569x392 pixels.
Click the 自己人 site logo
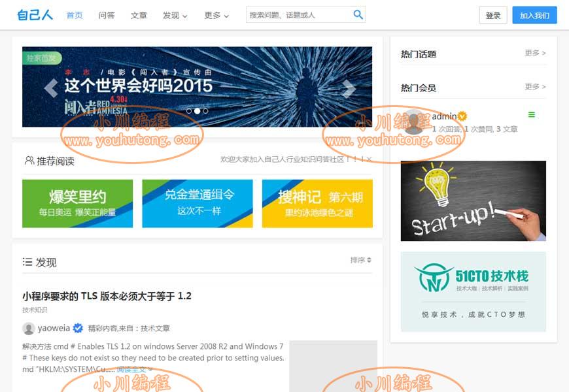point(35,15)
